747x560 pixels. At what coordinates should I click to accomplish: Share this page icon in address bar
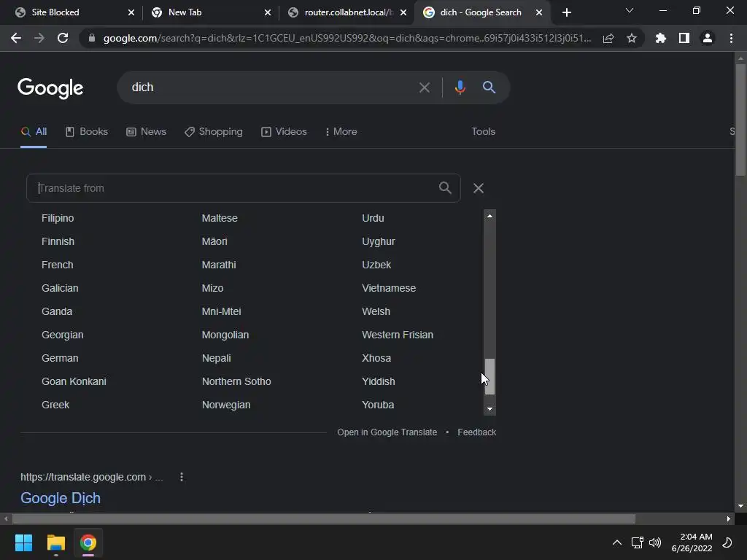click(x=608, y=38)
